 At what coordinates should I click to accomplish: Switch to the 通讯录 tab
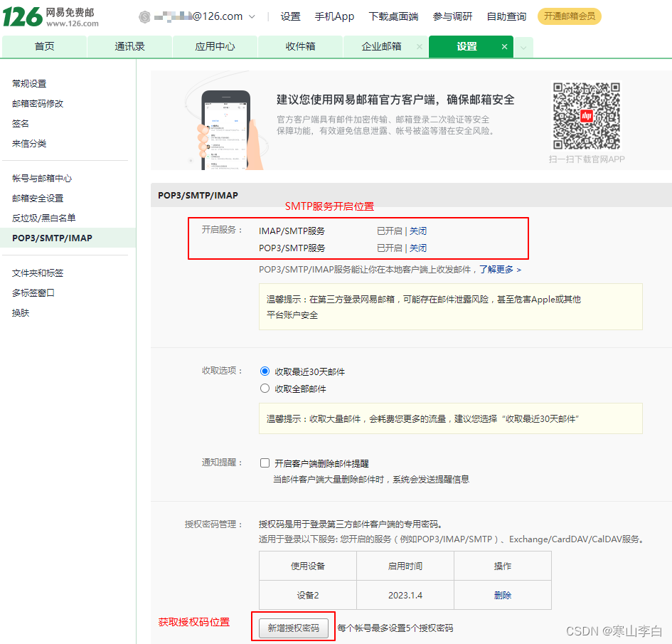pyautogui.click(x=129, y=46)
